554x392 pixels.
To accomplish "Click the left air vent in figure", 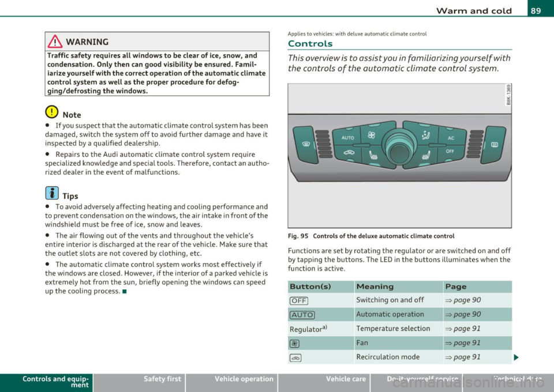I will (324, 144).
